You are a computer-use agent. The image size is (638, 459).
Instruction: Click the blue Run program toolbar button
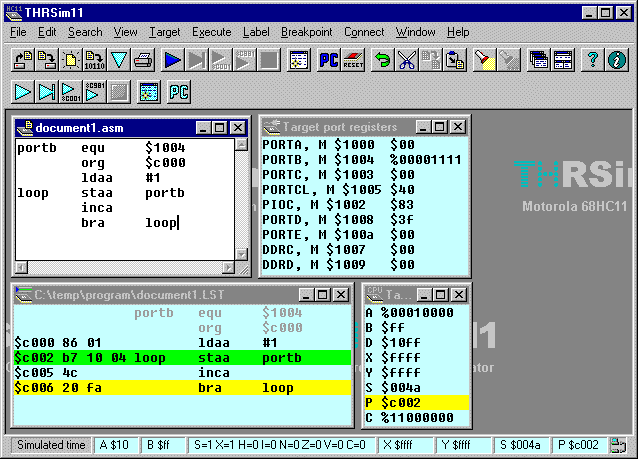[172, 59]
